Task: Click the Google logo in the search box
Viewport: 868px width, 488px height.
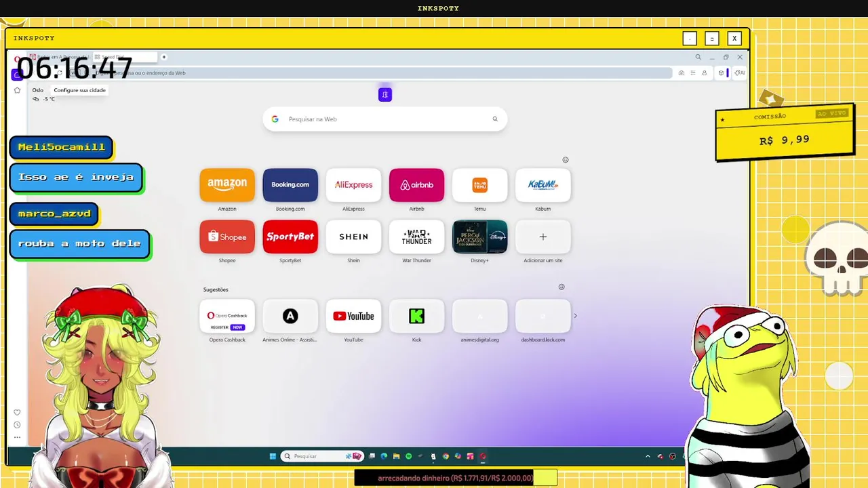Action: [275, 119]
